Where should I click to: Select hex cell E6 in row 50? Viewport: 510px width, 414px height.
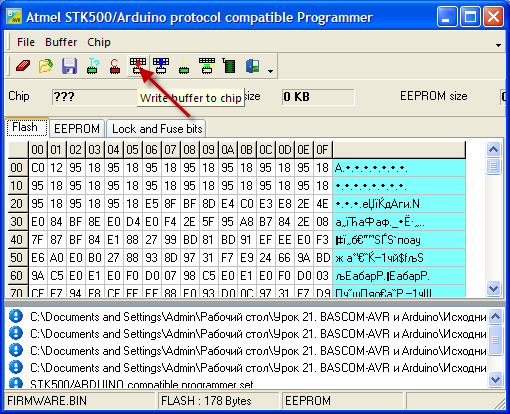(x=38, y=258)
